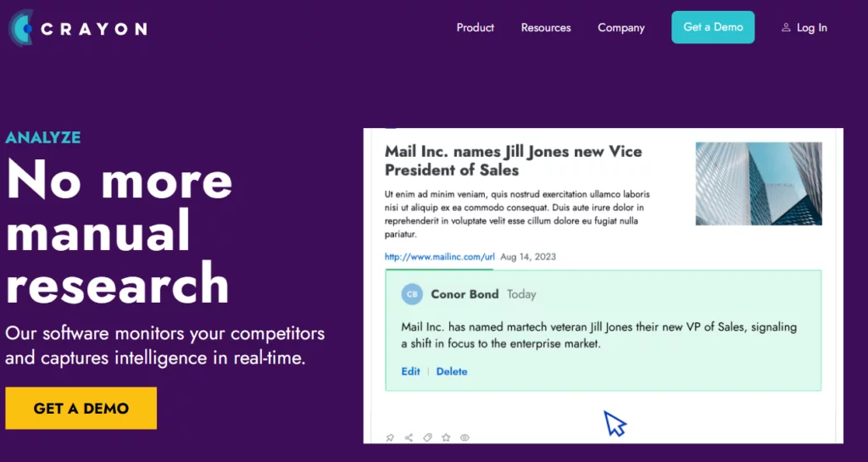The width and height of the screenshot is (868, 462).
Task: Click the teal Get a Demo button
Action: pos(713,27)
